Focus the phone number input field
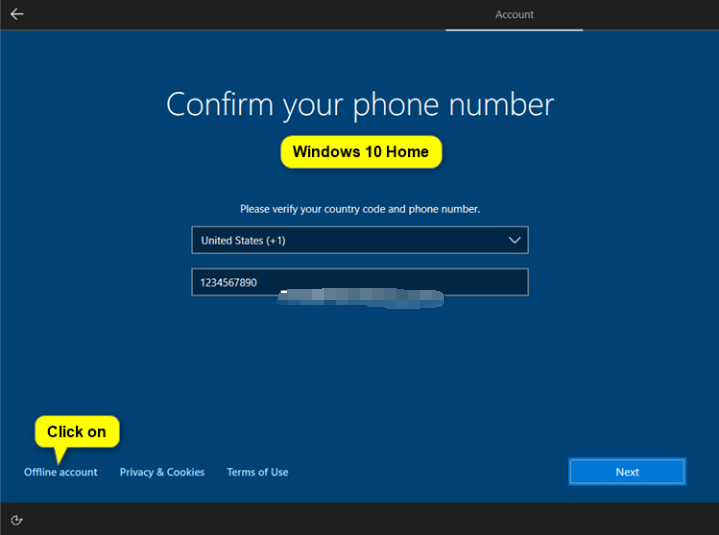The height and width of the screenshot is (535, 719). (x=359, y=283)
